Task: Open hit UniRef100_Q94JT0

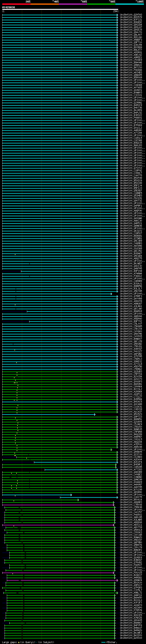Action: tap(131, 32)
